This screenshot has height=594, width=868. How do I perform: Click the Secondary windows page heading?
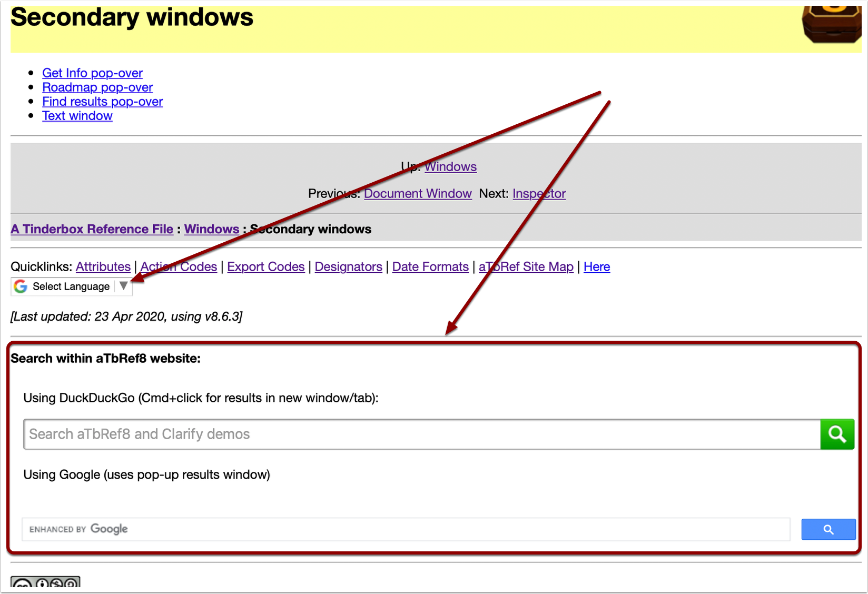point(132,17)
